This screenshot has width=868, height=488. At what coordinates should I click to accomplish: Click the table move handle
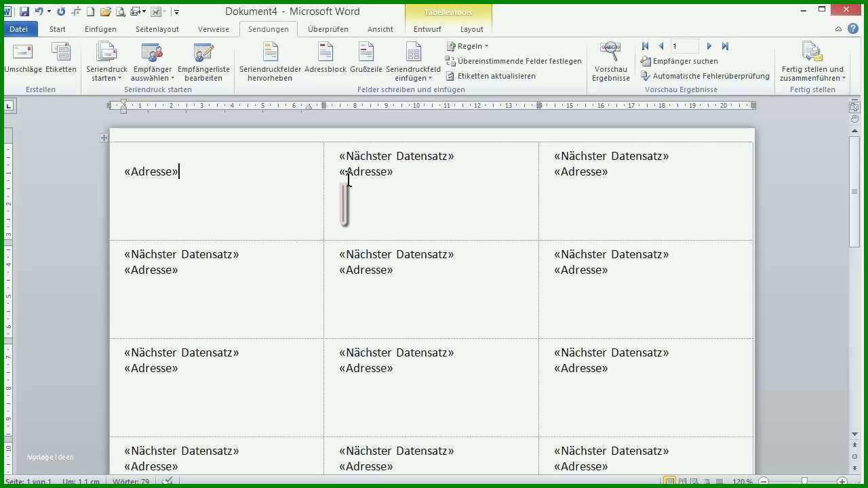[104, 138]
